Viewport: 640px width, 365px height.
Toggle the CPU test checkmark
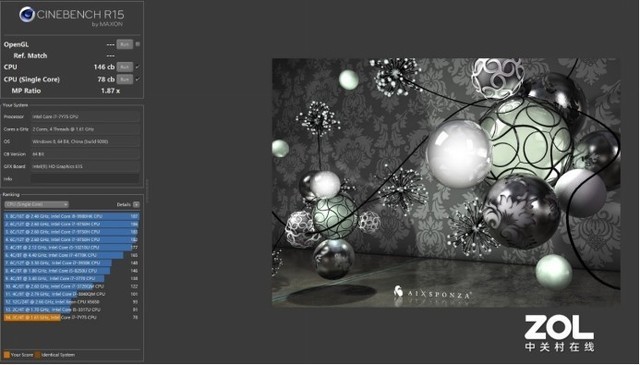click(x=138, y=67)
